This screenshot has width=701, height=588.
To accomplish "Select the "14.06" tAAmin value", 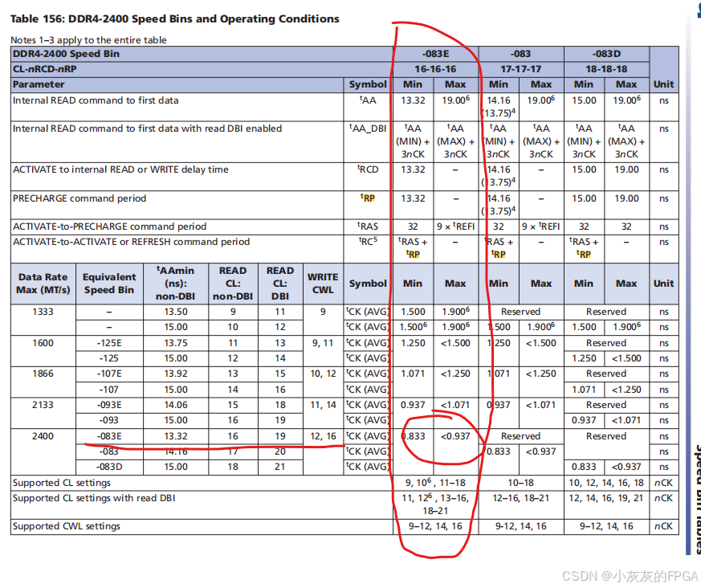I will click(x=175, y=405).
